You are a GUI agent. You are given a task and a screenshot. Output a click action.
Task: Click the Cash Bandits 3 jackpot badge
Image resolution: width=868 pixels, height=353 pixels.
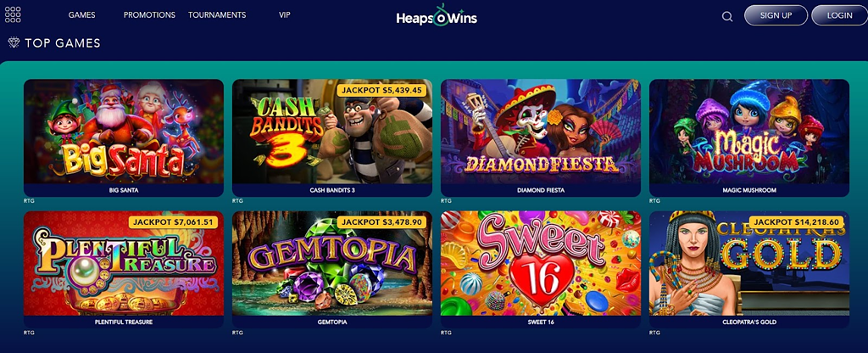[381, 90]
